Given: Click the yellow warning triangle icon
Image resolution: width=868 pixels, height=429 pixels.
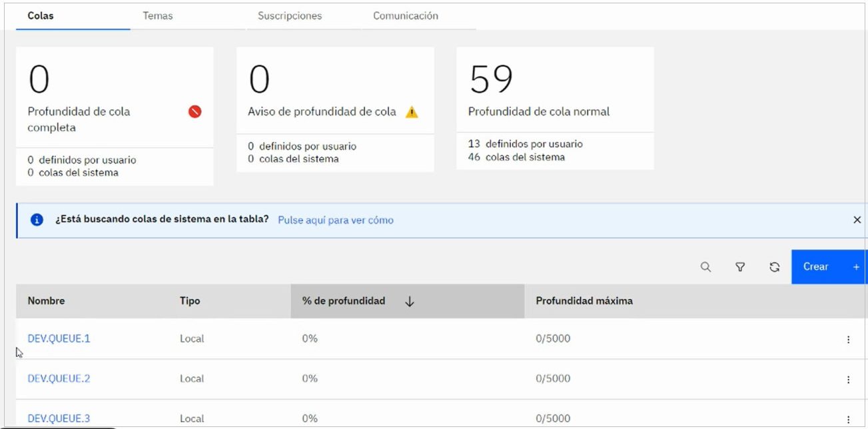Looking at the screenshot, I should [x=412, y=112].
